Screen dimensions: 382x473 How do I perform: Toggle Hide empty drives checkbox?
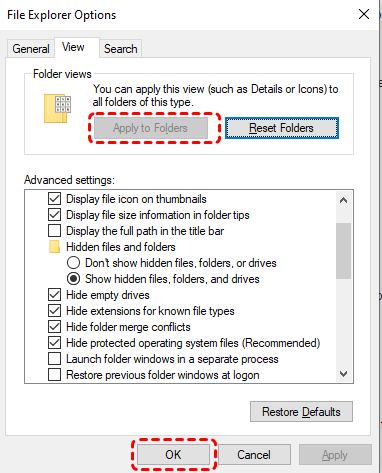click(54, 295)
